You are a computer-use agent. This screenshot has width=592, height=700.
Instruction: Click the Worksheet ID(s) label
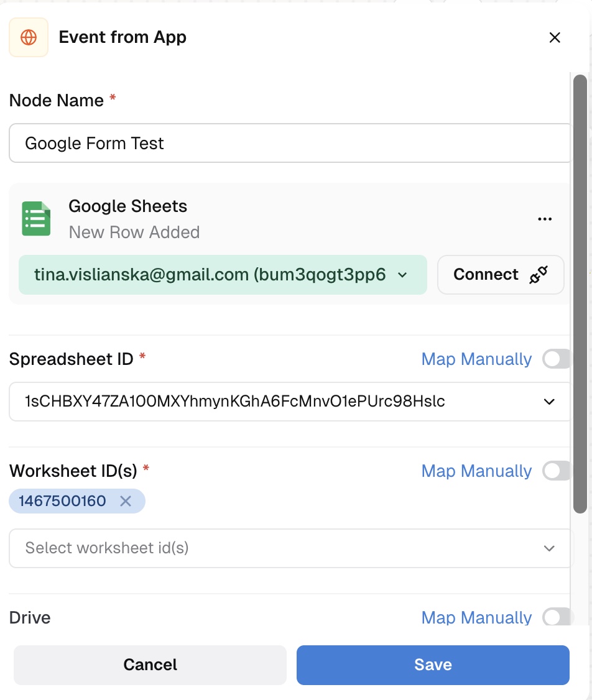point(73,471)
